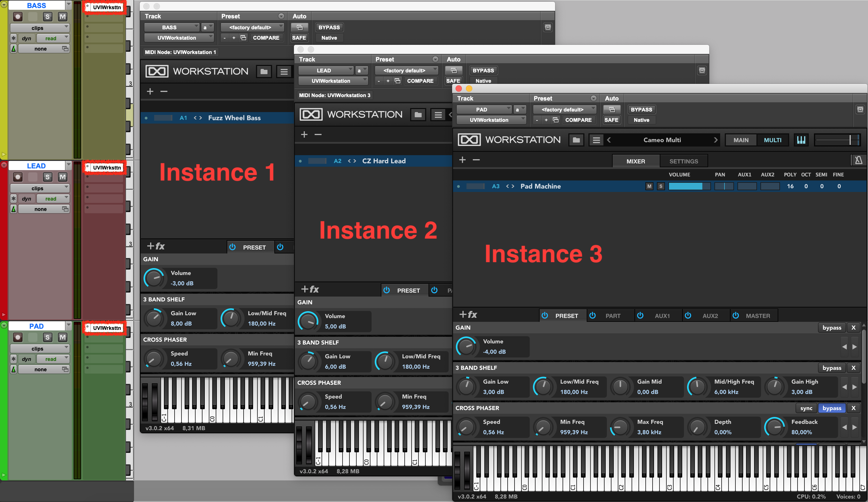Open factory default preset menu in PAD window

[x=565, y=109]
